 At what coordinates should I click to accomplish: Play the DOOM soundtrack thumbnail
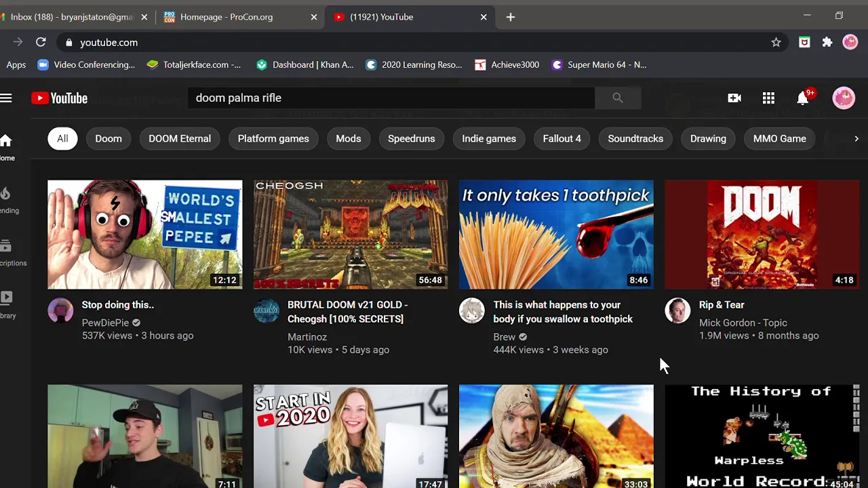(x=762, y=235)
